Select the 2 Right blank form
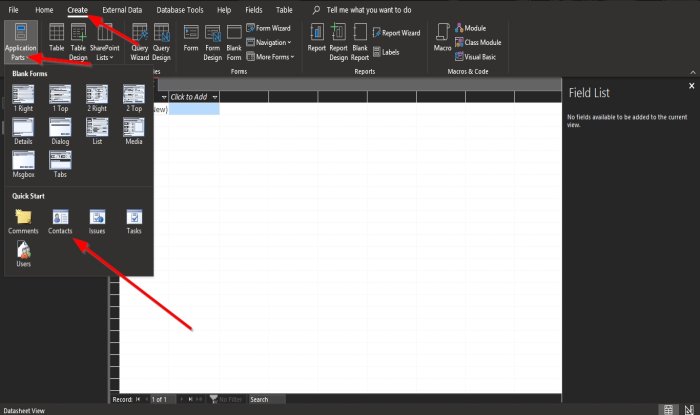The image size is (700, 415). pos(97,99)
